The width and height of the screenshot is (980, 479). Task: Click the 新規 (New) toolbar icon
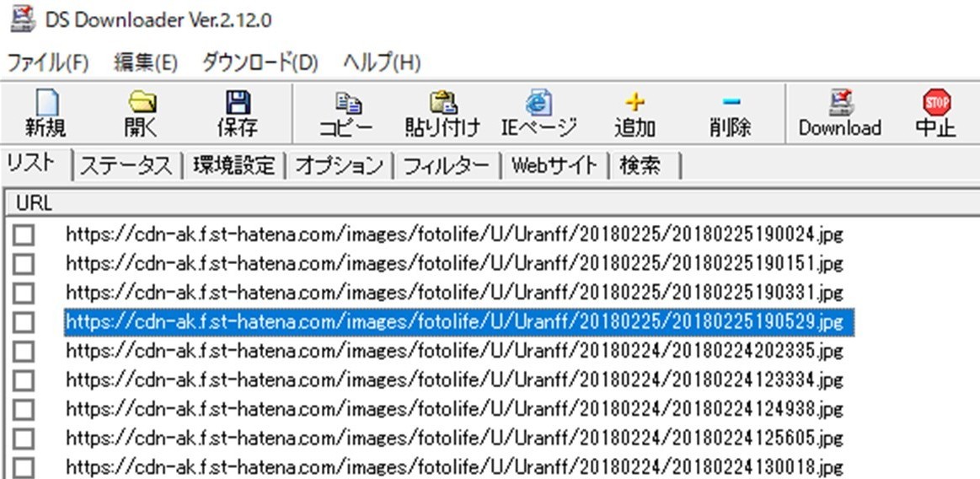tap(46, 103)
